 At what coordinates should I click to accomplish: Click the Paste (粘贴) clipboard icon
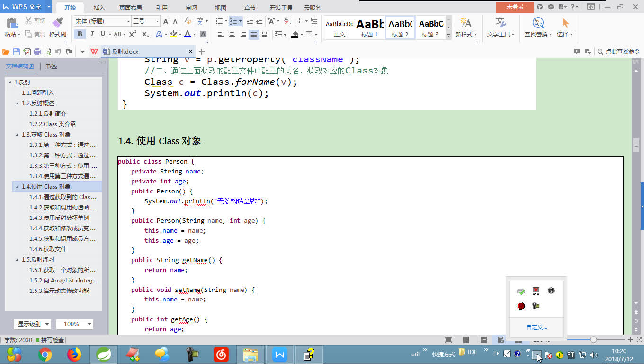[12, 23]
